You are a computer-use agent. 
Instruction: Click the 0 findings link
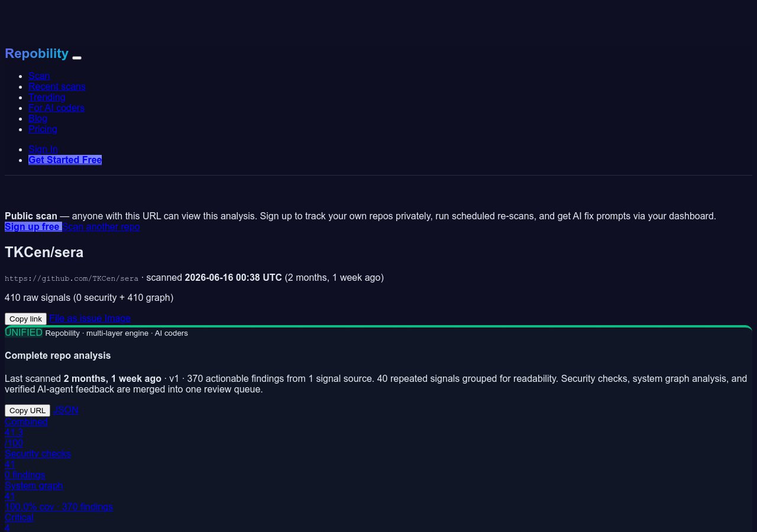click(25, 475)
